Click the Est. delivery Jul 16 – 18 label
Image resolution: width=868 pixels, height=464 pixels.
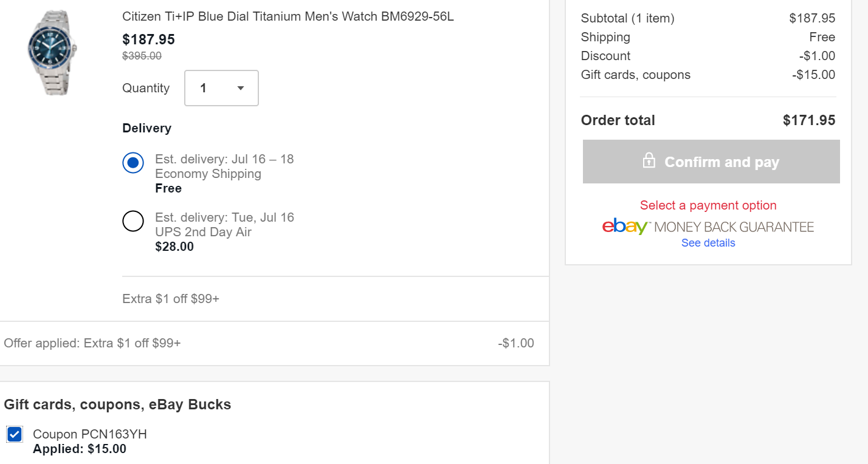[x=224, y=159]
